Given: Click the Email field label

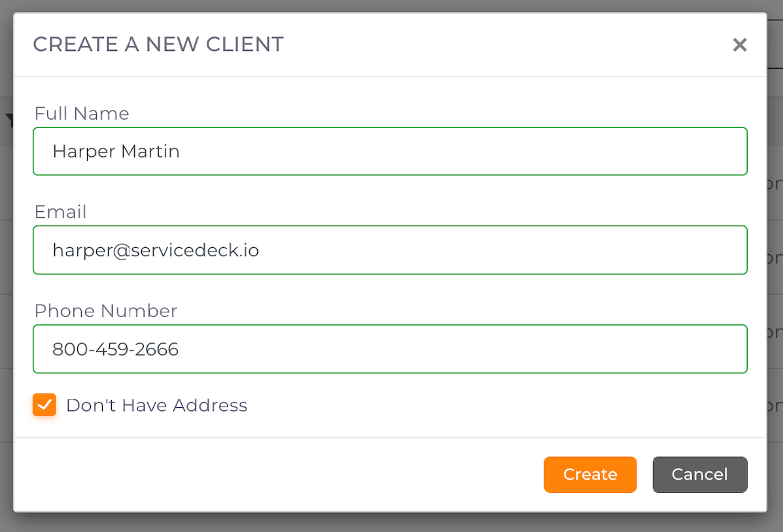Looking at the screenshot, I should (x=60, y=212).
